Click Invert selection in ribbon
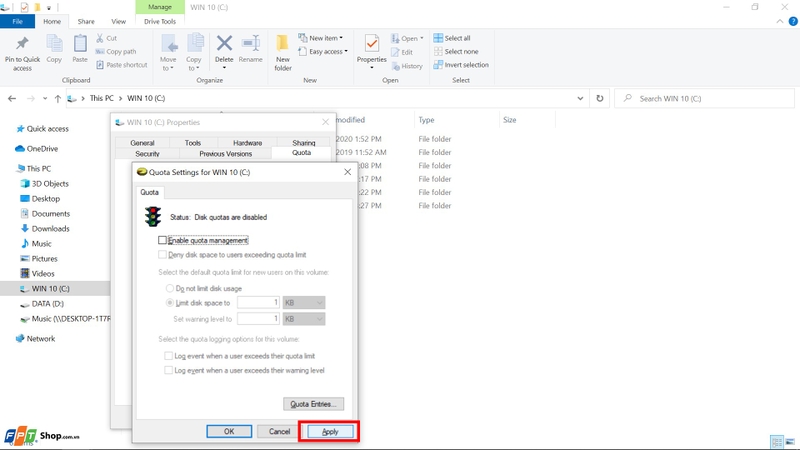The width and height of the screenshot is (800, 450). click(x=461, y=65)
